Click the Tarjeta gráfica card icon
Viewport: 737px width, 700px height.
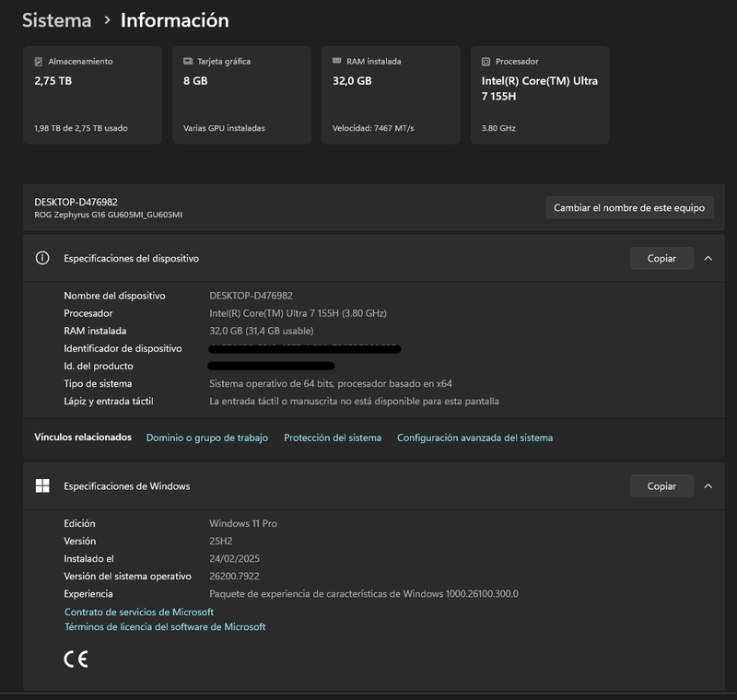click(x=188, y=61)
